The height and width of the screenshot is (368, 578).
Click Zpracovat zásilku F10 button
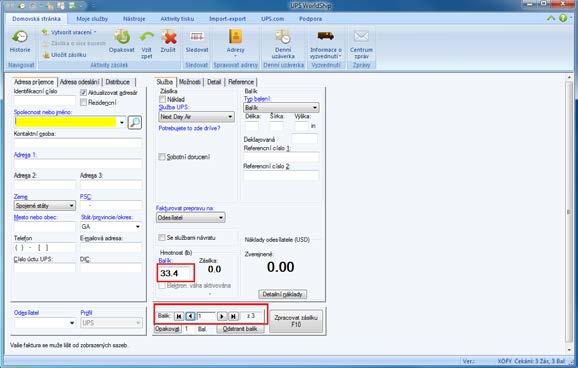tap(296, 321)
